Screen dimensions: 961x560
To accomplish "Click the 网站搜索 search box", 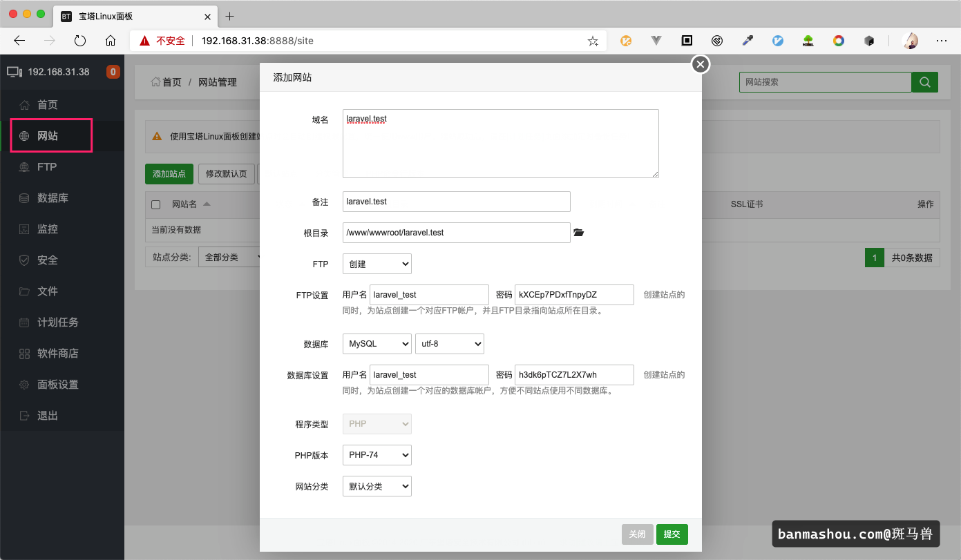I will (826, 82).
